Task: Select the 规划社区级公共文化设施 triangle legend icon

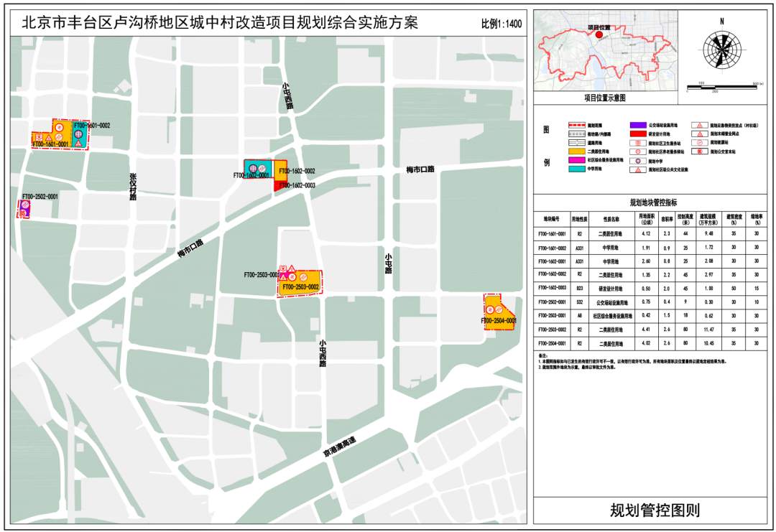Action: click(637, 169)
